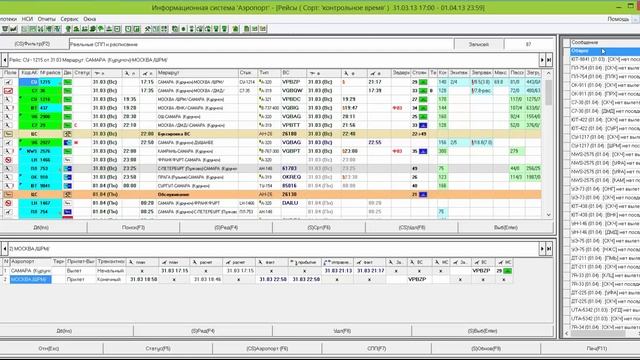Screen dimensions: 640x360
Task: Click the (S)Срт(F6) sort button
Action: (x=319, y=227)
